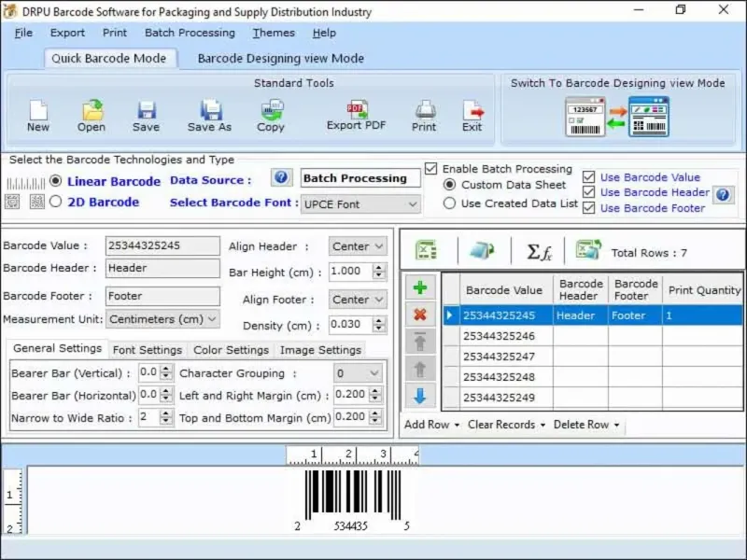Open the Measurement Unit dropdown

[162, 318]
